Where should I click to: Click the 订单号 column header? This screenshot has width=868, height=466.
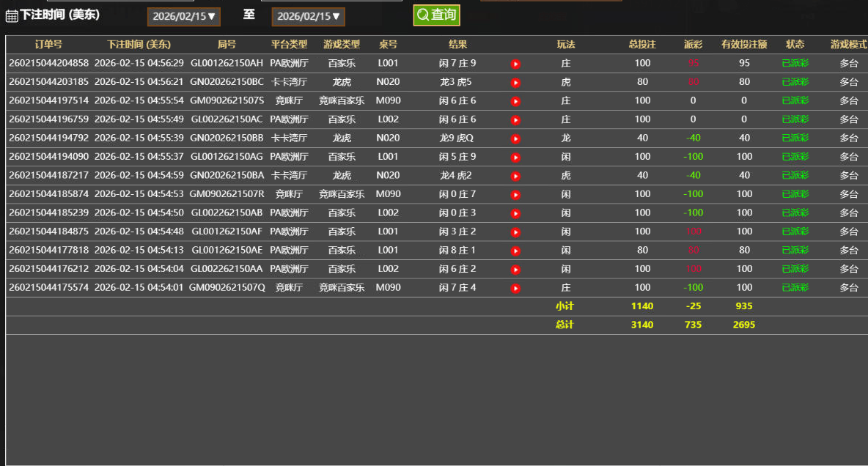click(x=48, y=45)
